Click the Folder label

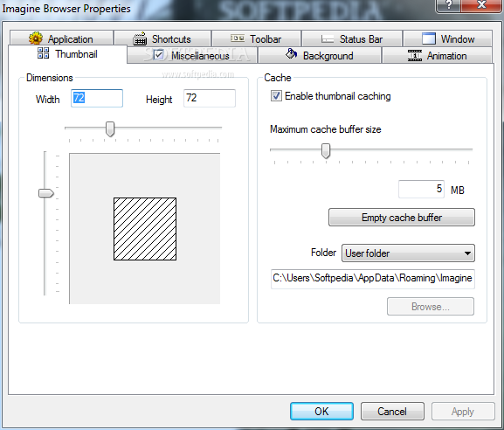tap(323, 253)
